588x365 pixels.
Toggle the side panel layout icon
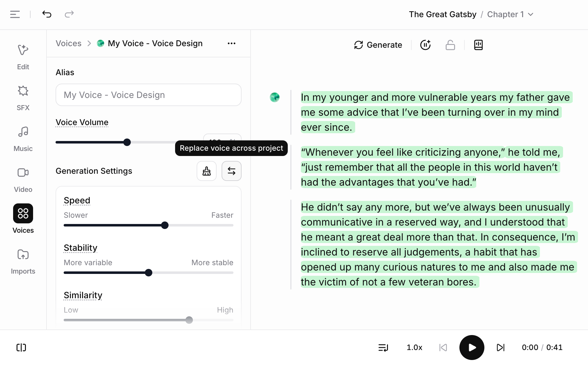21,348
